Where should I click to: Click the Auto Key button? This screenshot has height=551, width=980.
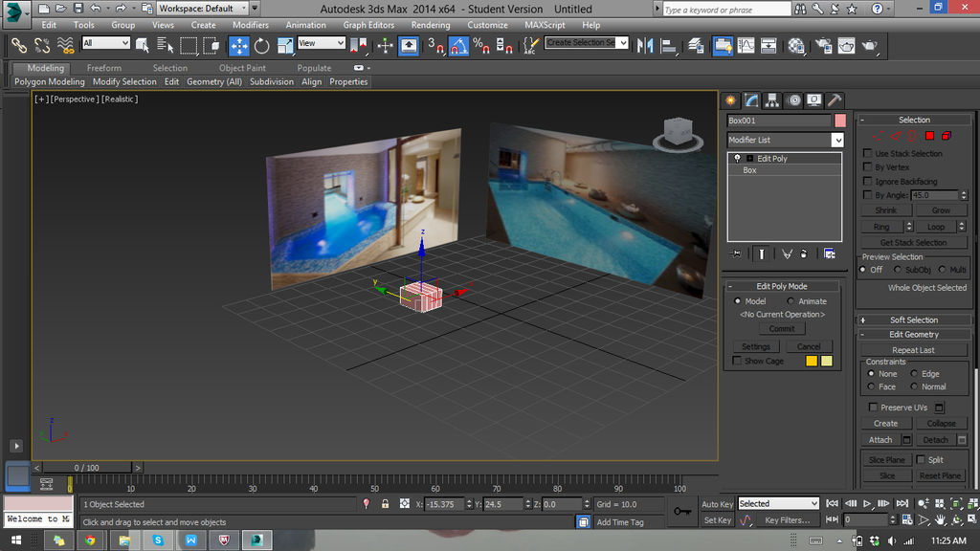(718, 504)
